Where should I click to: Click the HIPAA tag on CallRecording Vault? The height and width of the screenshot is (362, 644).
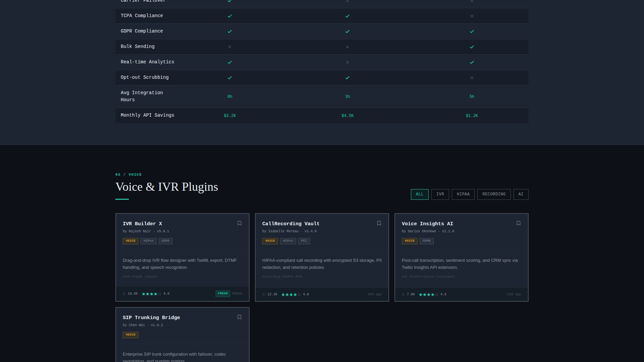tap(288, 241)
